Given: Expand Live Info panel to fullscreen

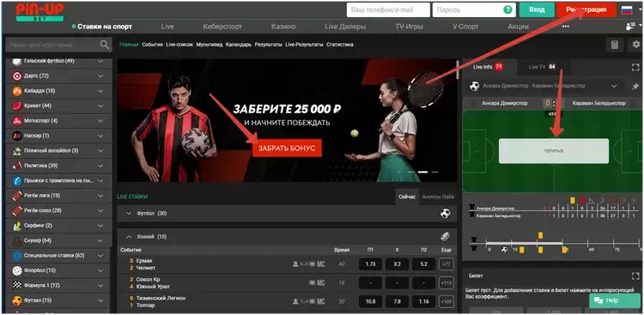Looking at the screenshot, I should [635, 67].
